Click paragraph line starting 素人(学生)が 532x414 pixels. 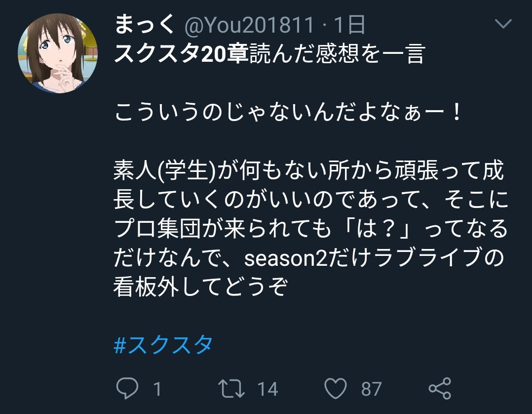click(308, 170)
